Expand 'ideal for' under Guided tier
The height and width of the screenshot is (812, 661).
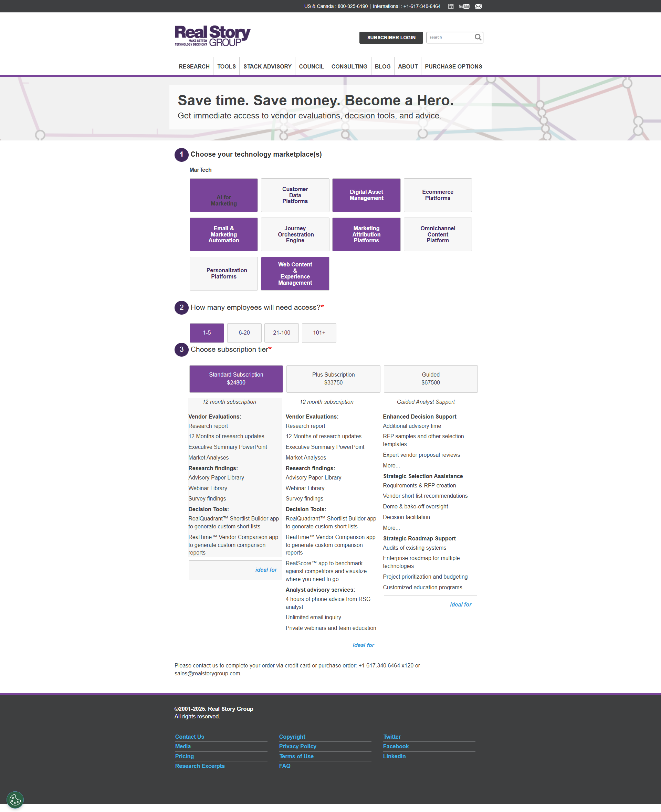coord(460,604)
